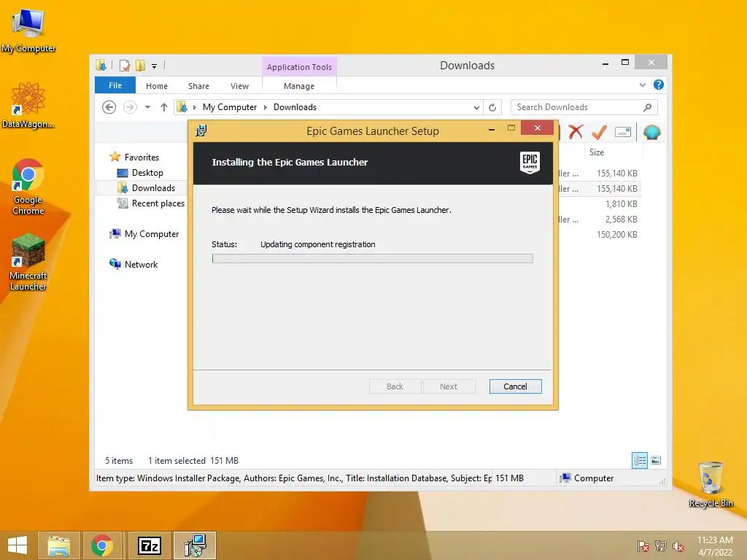Image resolution: width=747 pixels, height=560 pixels.
Task: Click the Application Tools contextual tab
Action: click(x=299, y=67)
